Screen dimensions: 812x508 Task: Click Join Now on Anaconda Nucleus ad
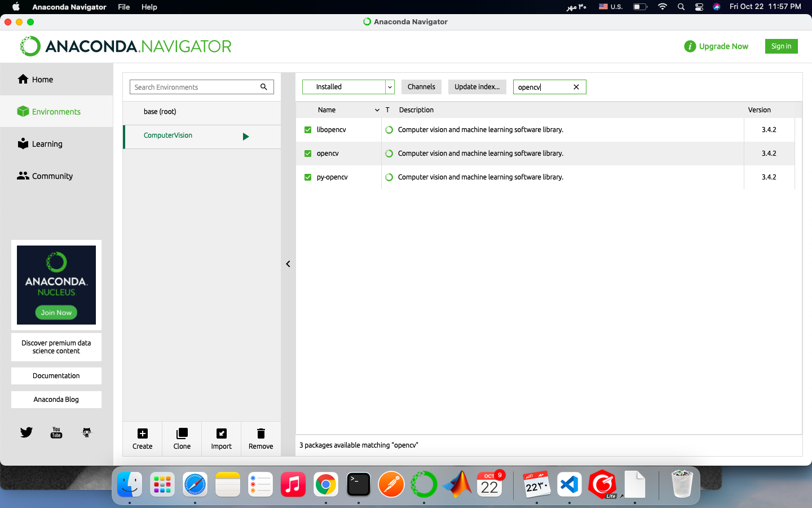[56, 313]
